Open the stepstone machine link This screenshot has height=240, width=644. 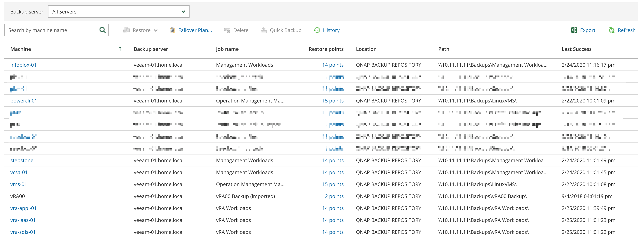22,160
